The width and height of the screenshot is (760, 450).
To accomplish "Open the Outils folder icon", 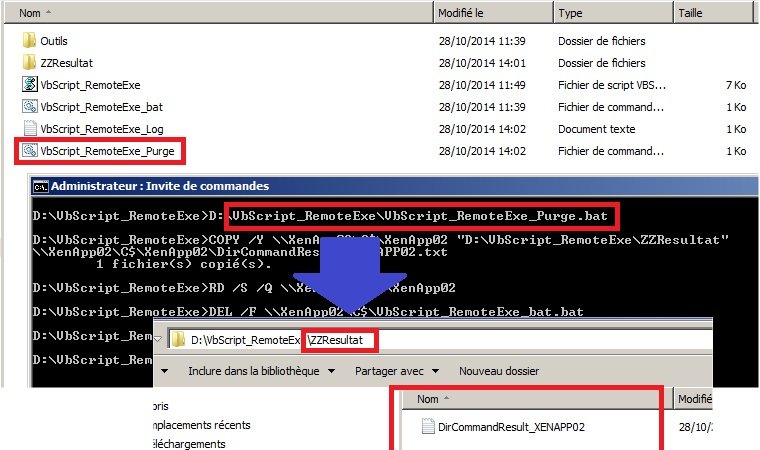I will pyautogui.click(x=29, y=41).
